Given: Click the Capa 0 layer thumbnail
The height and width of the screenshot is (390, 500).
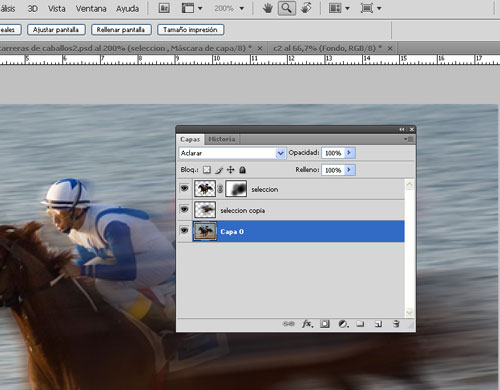Looking at the screenshot, I should coord(205,231).
